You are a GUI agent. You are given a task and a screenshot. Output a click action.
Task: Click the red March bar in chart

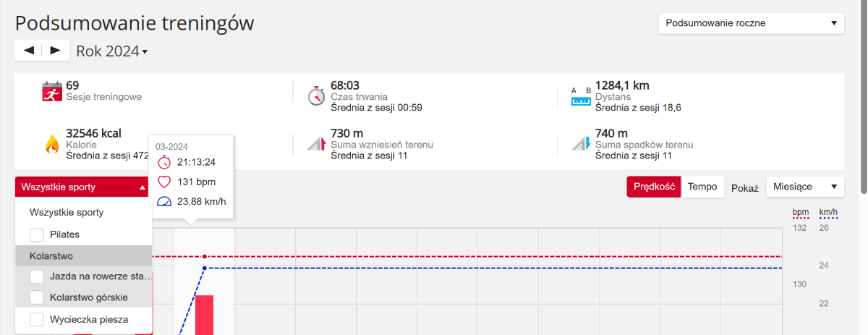coord(204,315)
